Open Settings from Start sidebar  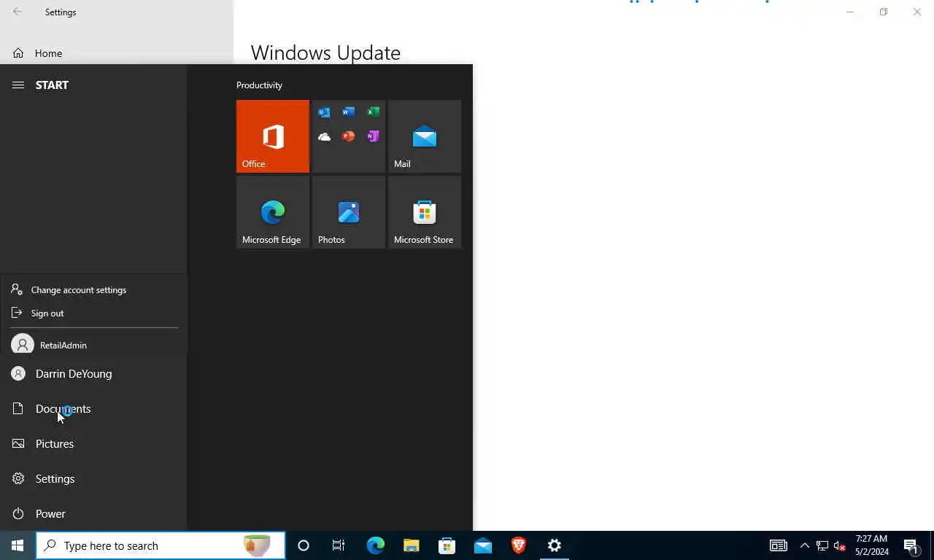click(x=93, y=478)
